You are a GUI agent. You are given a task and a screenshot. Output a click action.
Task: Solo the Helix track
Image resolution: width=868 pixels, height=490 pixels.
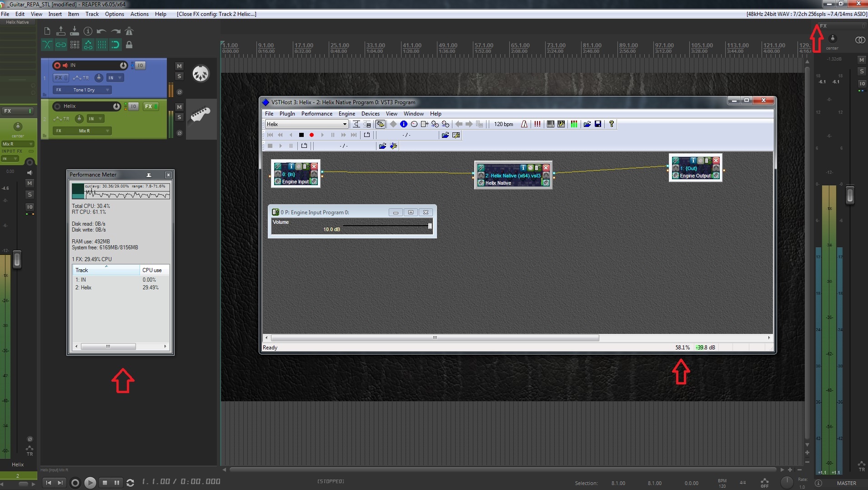click(x=179, y=117)
